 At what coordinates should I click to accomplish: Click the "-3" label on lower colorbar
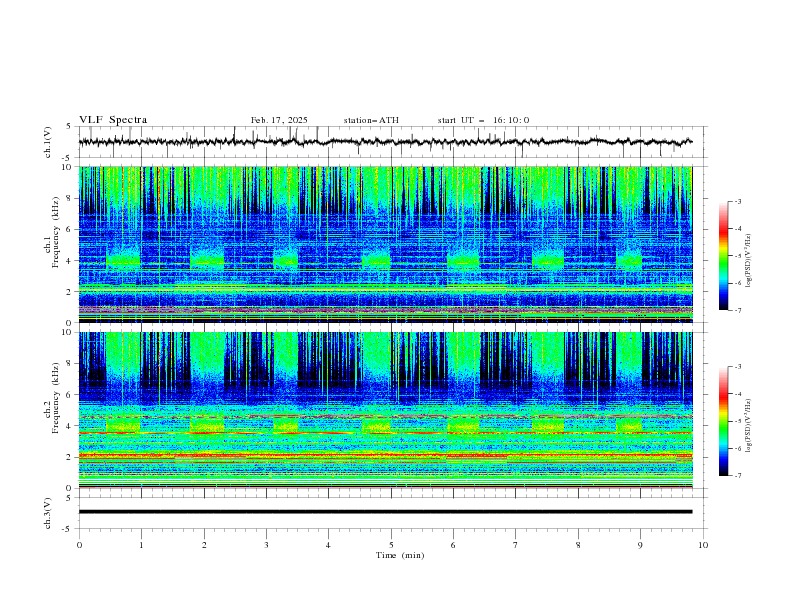point(737,367)
